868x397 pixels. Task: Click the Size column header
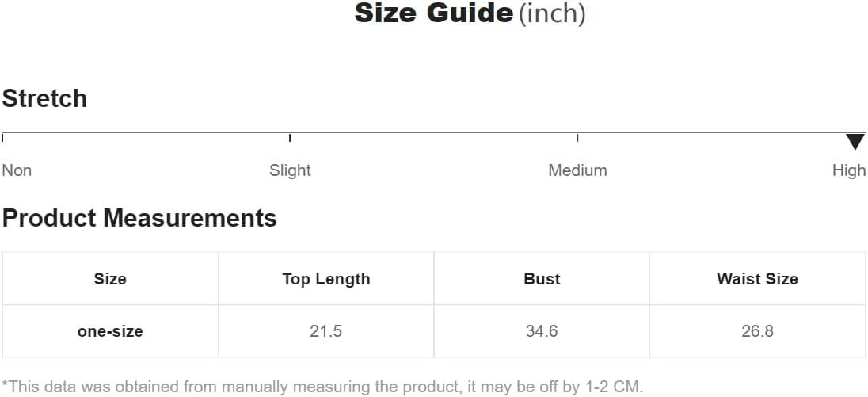[110, 278]
